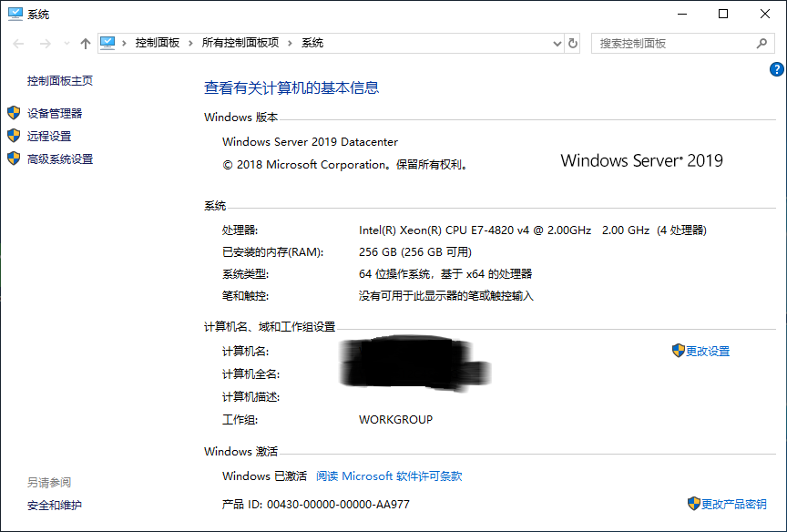Click shield icon beside 设备管理器

(x=14, y=112)
